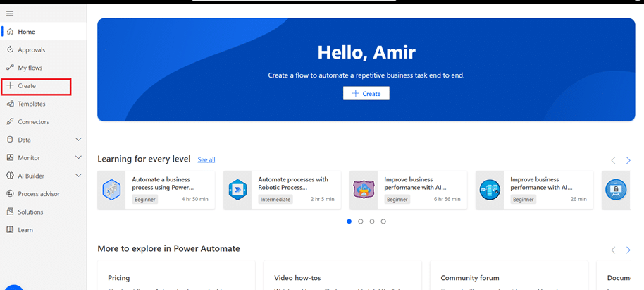This screenshot has width=644, height=290.
Task: Click the AI Builder brain icon
Action: pos(11,176)
